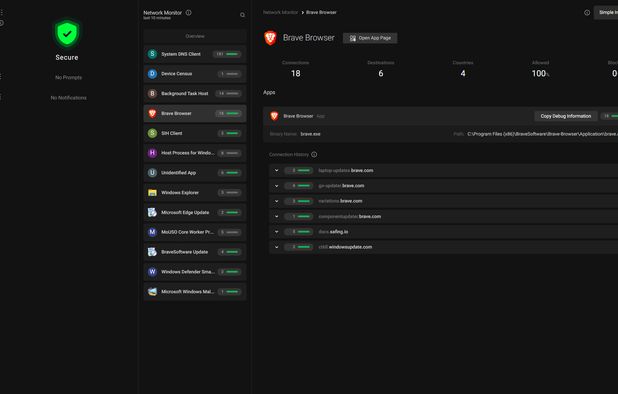Click the brave.exe binary name

click(311, 134)
